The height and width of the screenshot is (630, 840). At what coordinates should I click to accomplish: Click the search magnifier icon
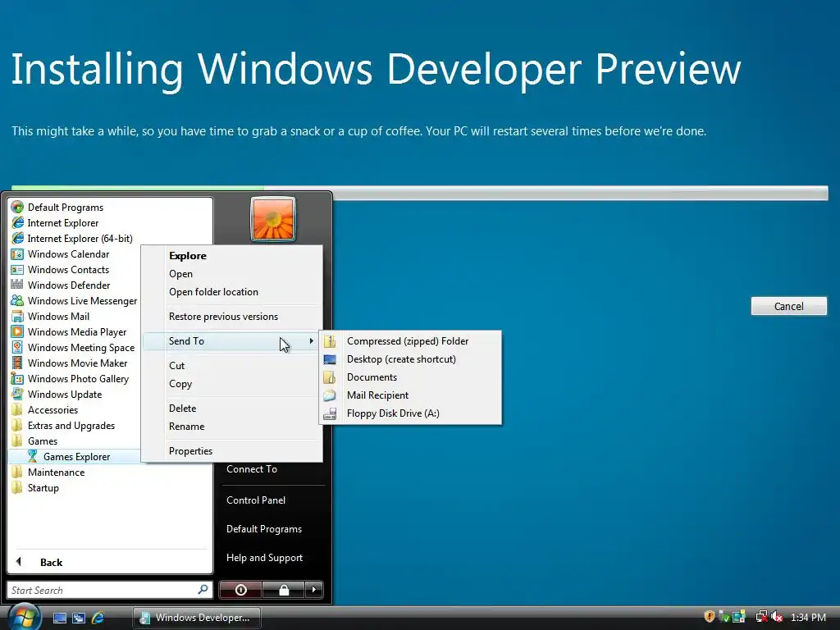pos(203,590)
